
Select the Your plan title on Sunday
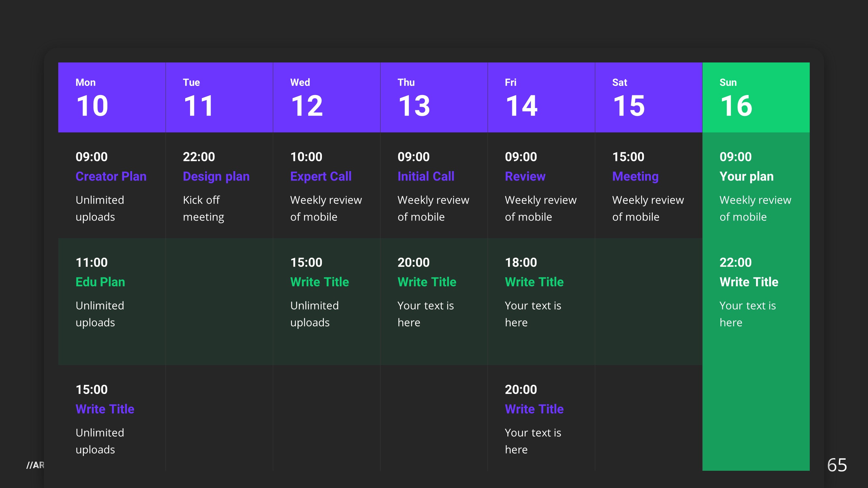click(746, 176)
